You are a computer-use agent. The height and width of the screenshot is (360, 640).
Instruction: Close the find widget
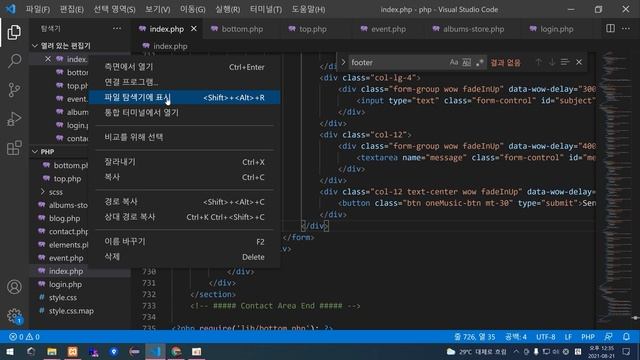[x=579, y=62]
